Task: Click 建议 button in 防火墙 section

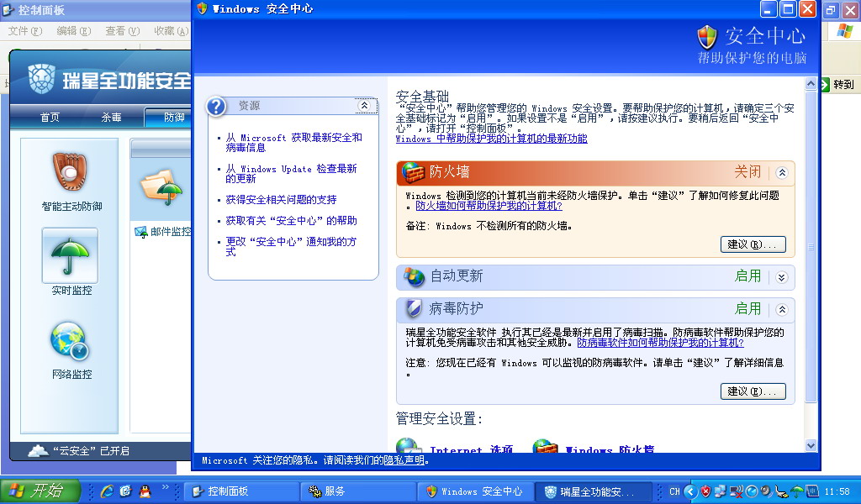Action: click(x=753, y=244)
